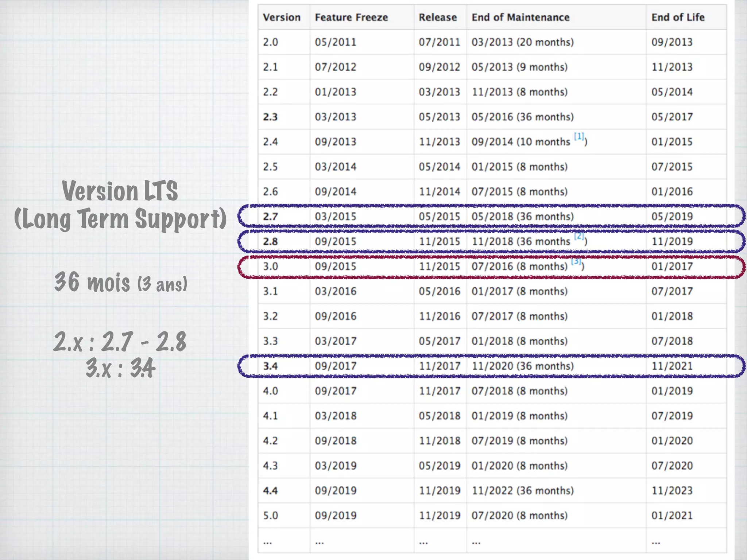Image resolution: width=747 pixels, height=560 pixels.
Task: Click the '36 mois (3 ans)' text
Action: tap(121, 283)
